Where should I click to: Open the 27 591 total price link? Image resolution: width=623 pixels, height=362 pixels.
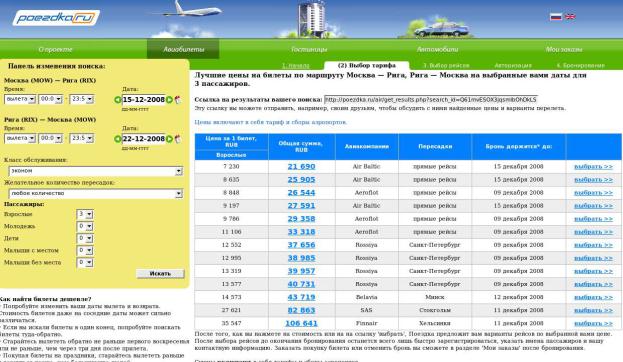coord(301,206)
